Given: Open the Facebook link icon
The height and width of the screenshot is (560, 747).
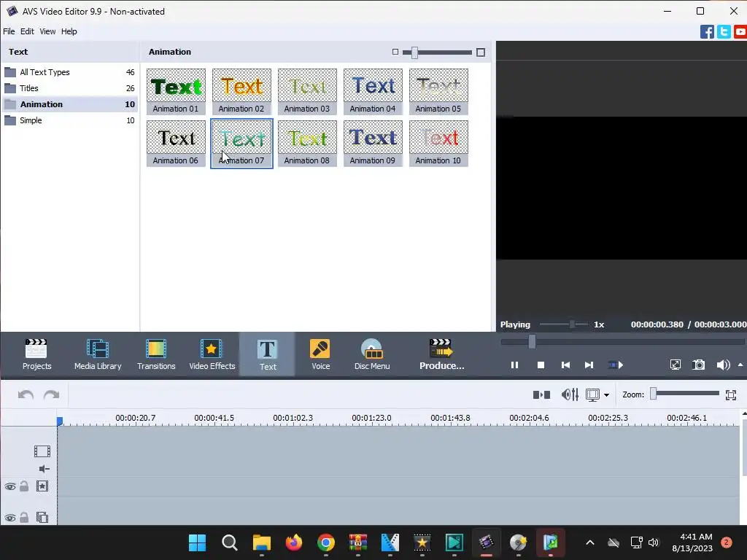Looking at the screenshot, I should coord(707,32).
